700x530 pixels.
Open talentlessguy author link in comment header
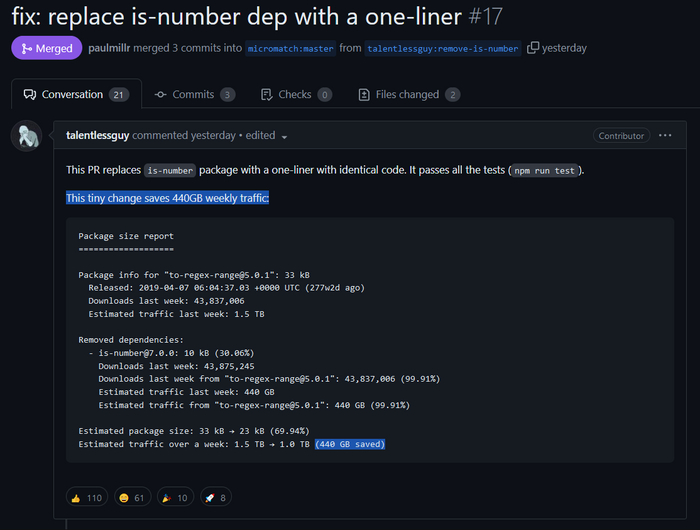point(97,135)
